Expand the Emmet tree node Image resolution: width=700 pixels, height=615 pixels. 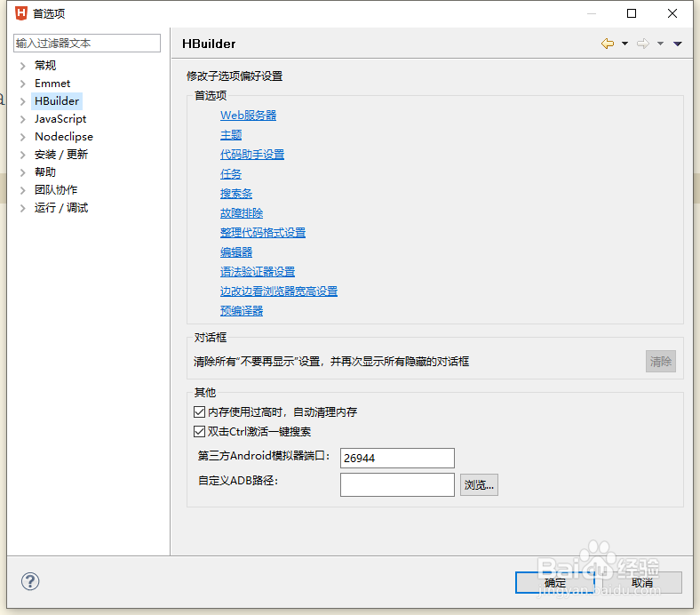click(x=23, y=84)
